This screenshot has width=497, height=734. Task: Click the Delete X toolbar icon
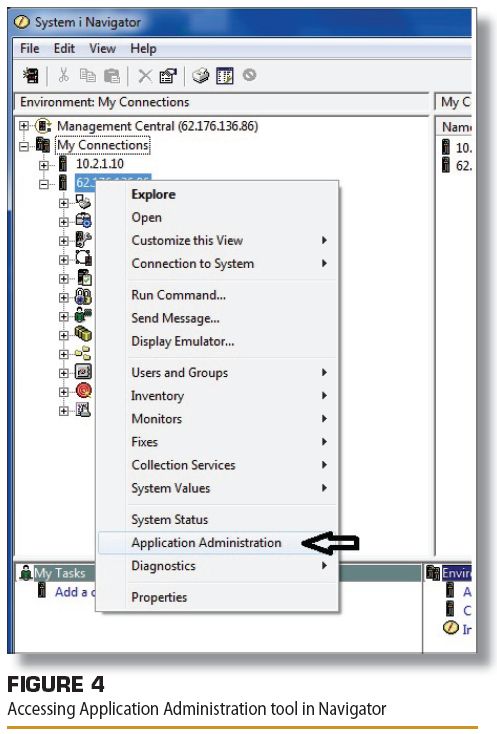click(x=145, y=75)
